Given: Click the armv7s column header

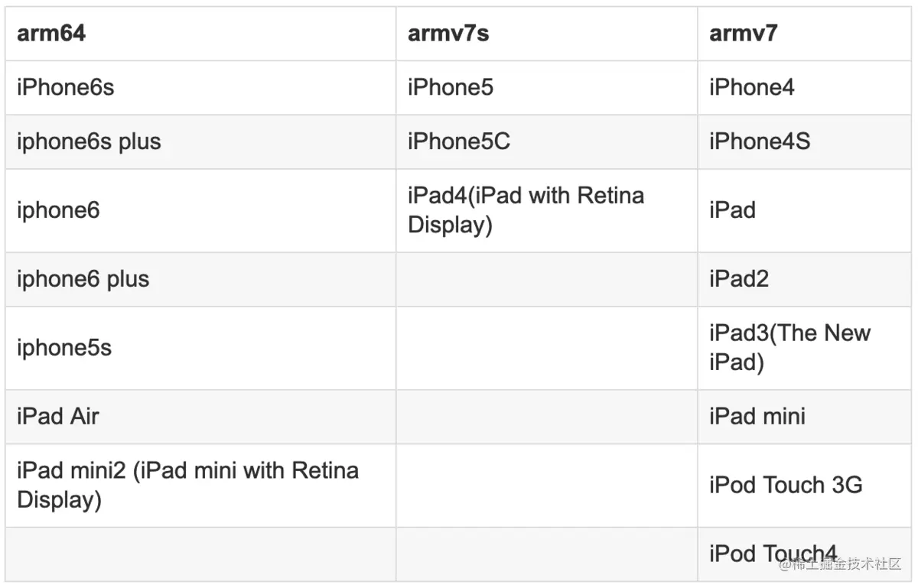Looking at the screenshot, I should [448, 34].
